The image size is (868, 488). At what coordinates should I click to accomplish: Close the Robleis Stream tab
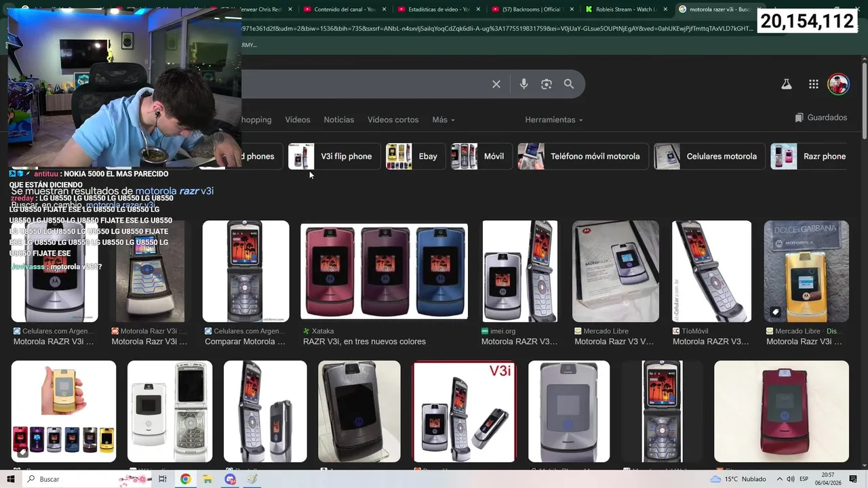pos(665,9)
